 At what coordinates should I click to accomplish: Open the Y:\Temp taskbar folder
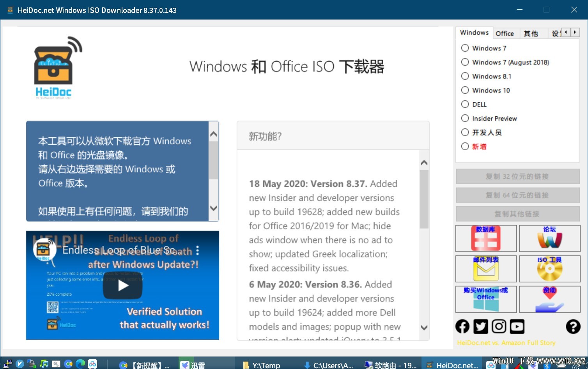[266, 365]
